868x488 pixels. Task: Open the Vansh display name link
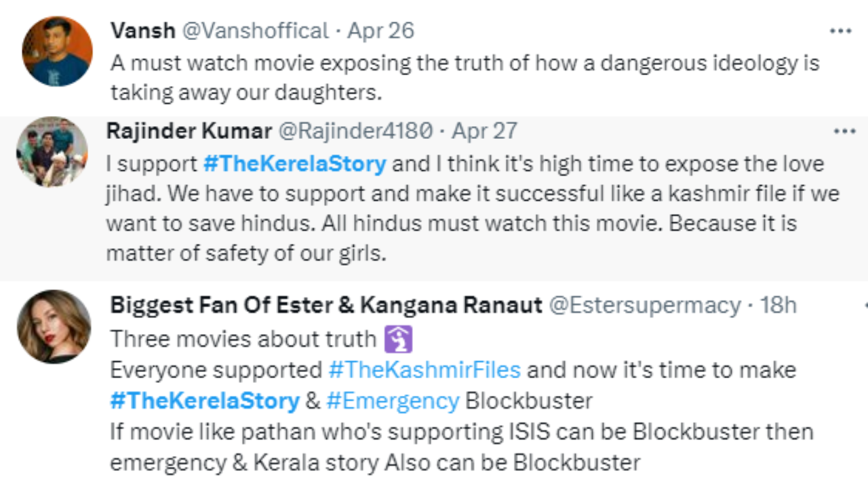(142, 31)
